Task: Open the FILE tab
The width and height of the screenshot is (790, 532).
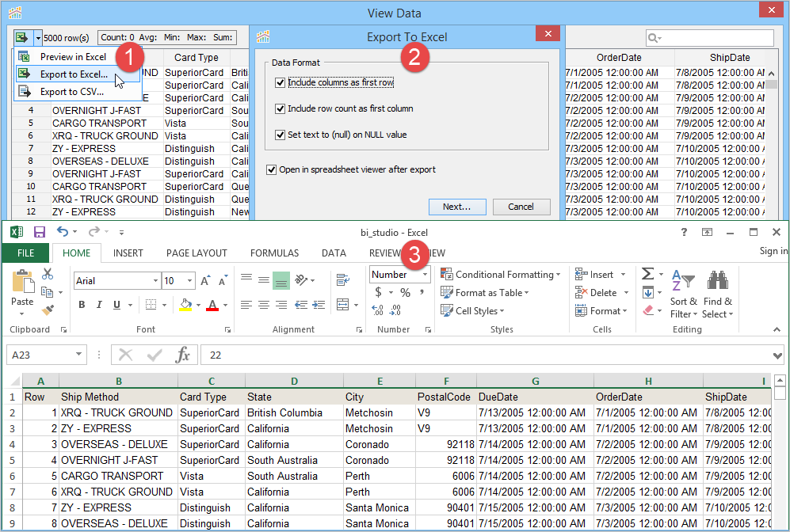Action: coord(25,253)
